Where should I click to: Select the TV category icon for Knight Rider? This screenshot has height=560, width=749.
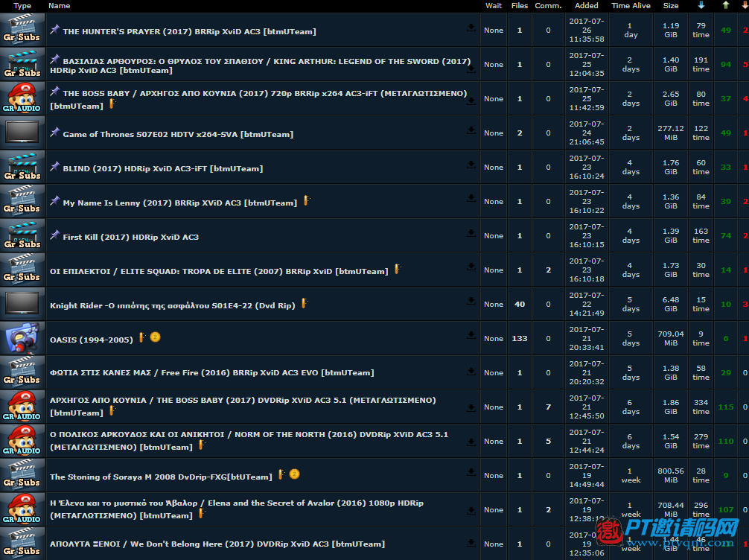22,304
